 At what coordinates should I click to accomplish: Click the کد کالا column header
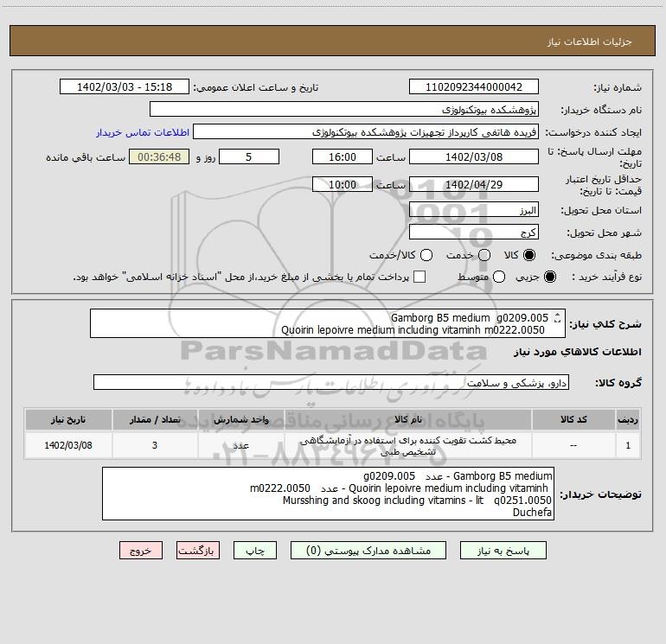(573, 419)
